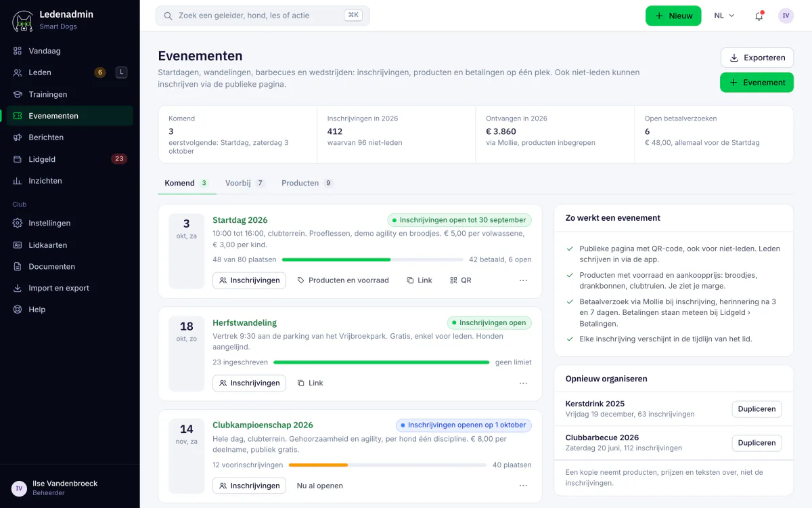Screen dimensions: 812x508
Task: Open the notifications bell
Action: [x=759, y=16]
